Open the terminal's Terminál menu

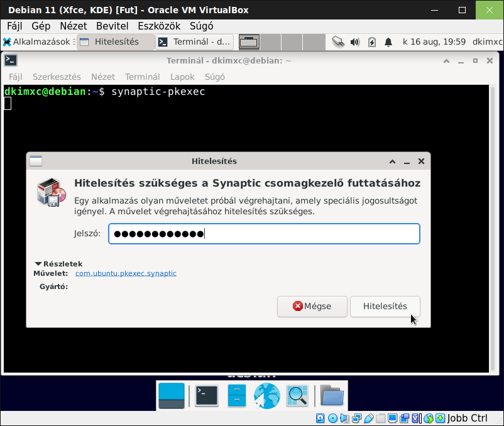click(143, 77)
